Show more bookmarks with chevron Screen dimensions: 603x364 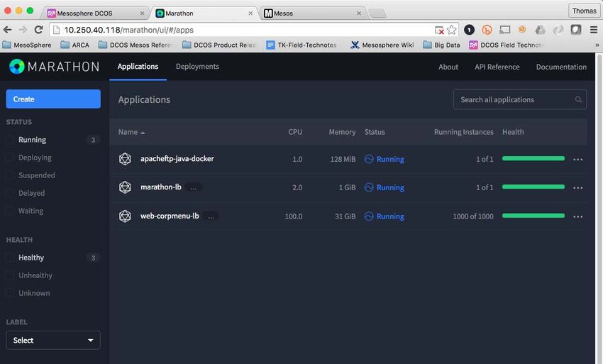click(597, 45)
